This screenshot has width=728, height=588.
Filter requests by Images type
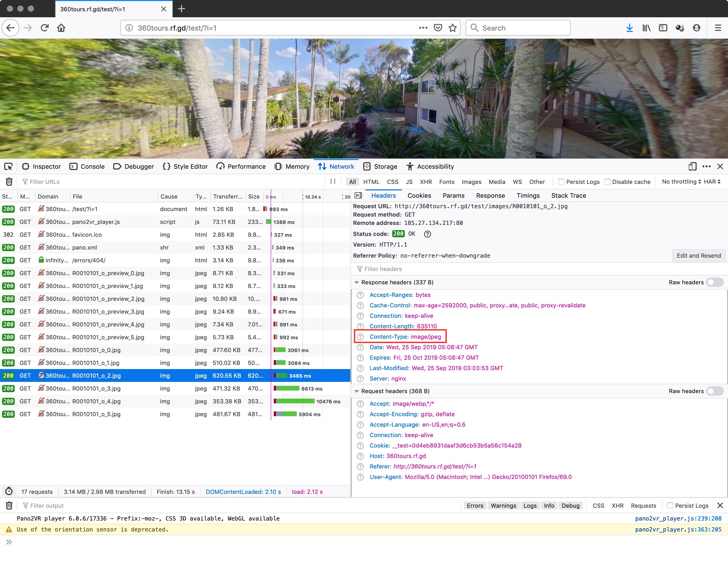click(x=471, y=182)
